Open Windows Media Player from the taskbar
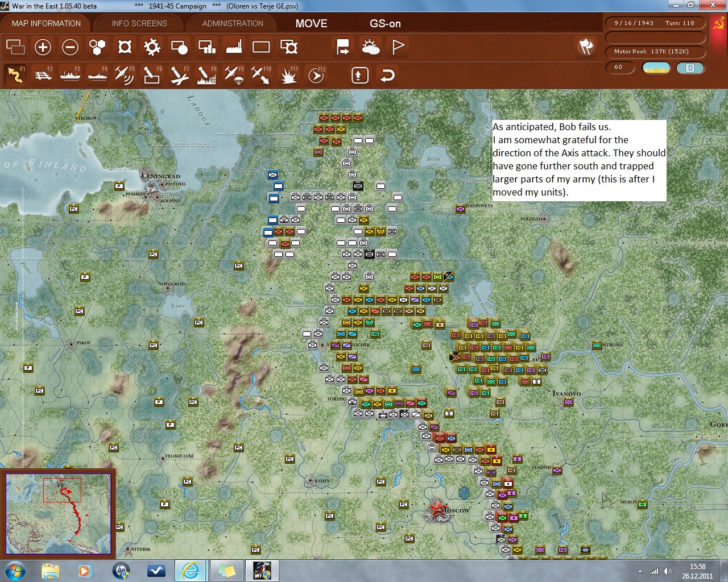Image resolution: width=728 pixels, height=582 pixels. click(x=85, y=571)
